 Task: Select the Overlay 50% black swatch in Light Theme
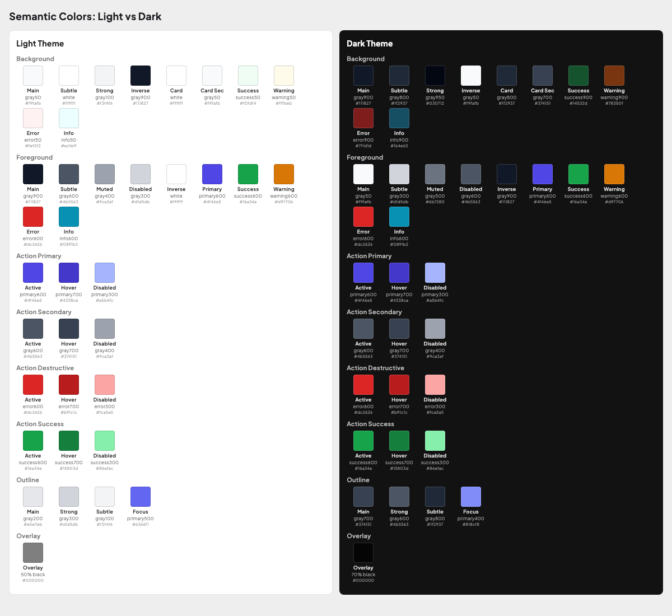[x=32, y=553]
